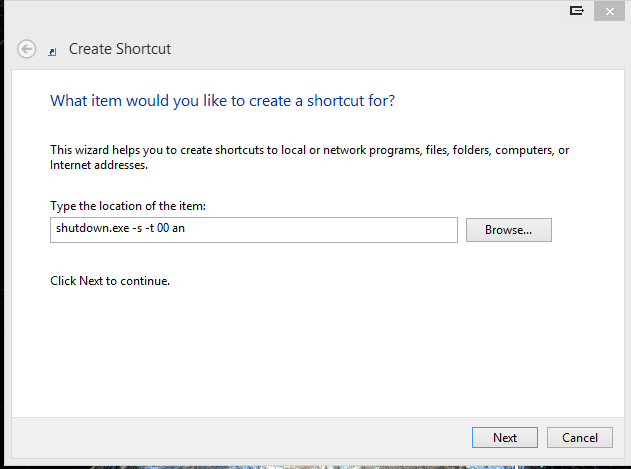The width and height of the screenshot is (631, 469).
Task: Click the empty footer bar left of Next
Action: pyautogui.click(x=241, y=437)
